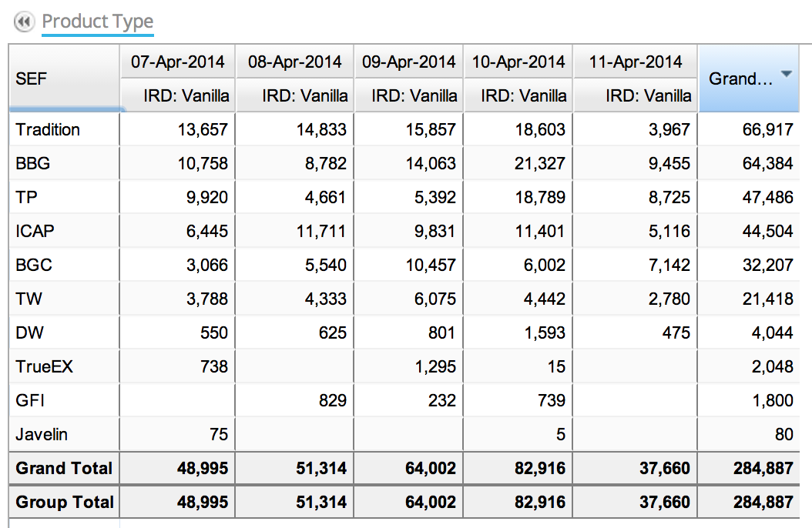Screen dimensions: 812x528
Task: Click Grand Total row value 284,887
Action: point(763,468)
